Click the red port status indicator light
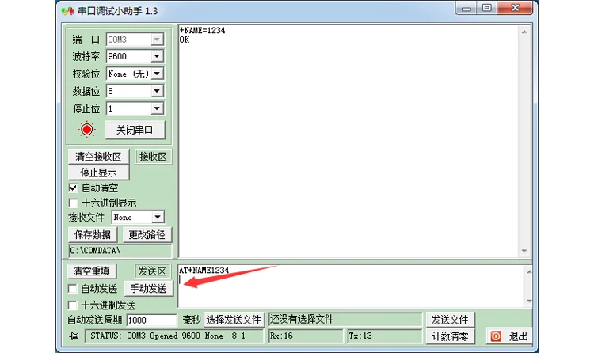 point(87,130)
